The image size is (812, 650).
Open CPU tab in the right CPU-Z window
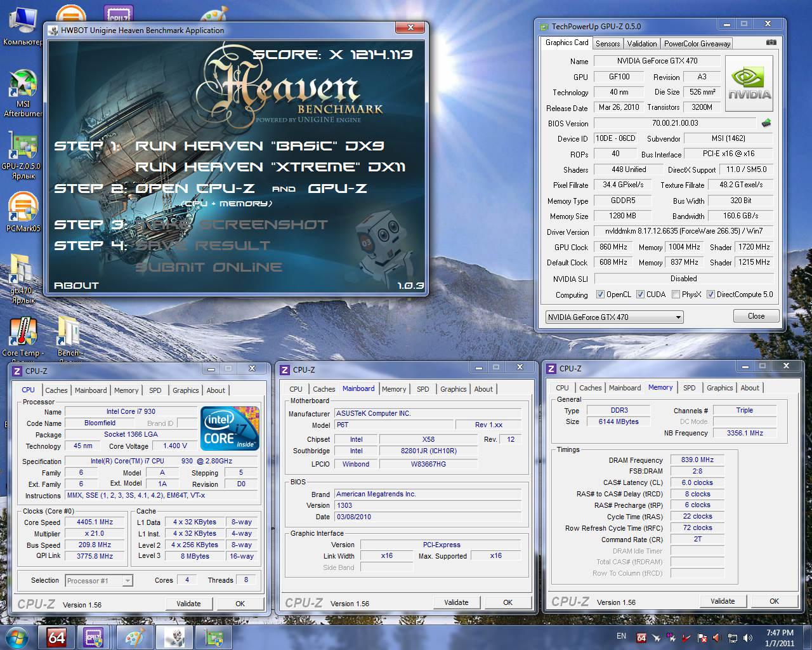[x=562, y=388]
